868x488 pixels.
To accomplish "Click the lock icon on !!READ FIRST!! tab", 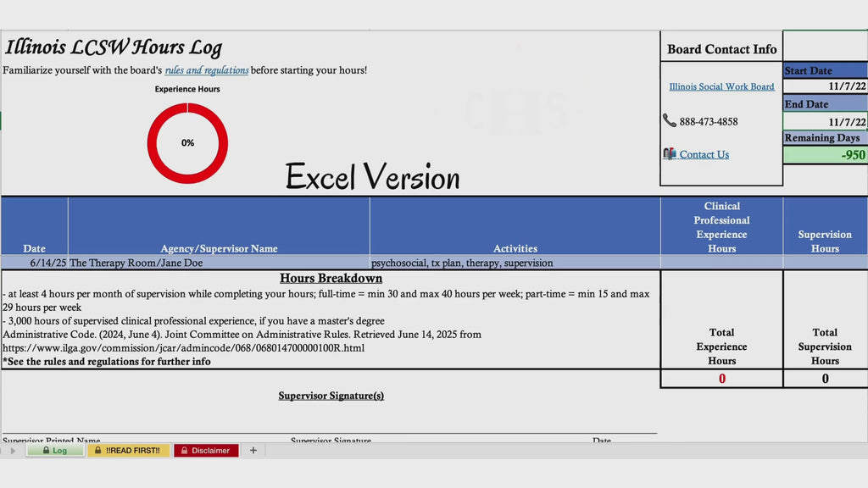I will pyautogui.click(x=98, y=451).
